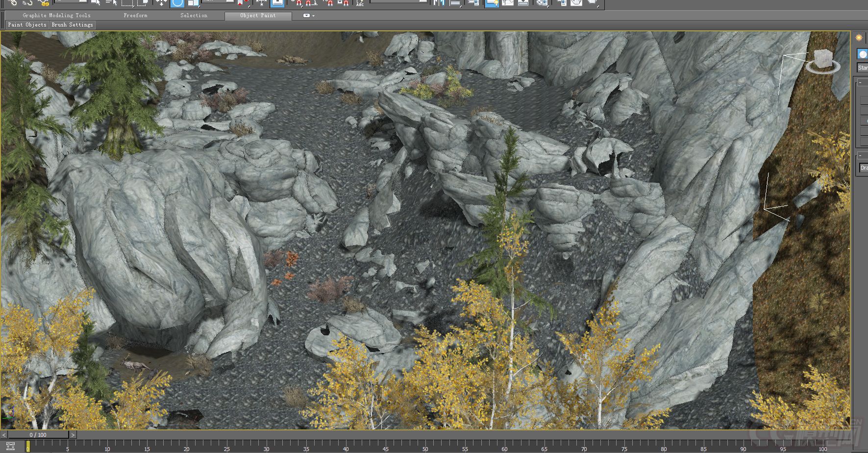Open the Create tab in command panel

(859, 37)
